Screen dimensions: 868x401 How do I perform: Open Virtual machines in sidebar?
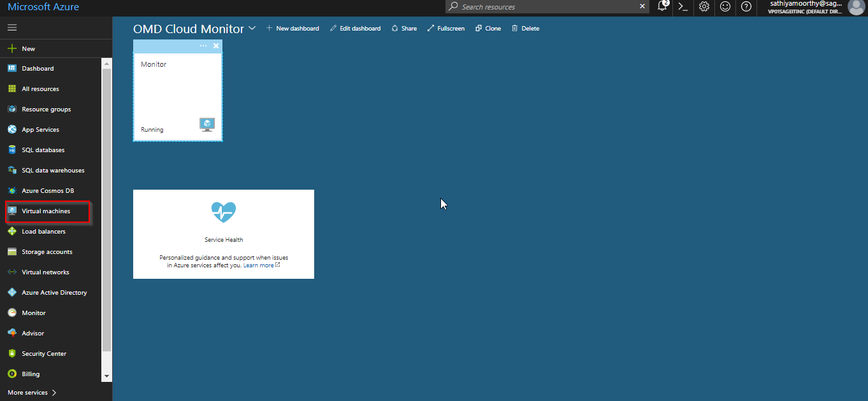(46, 211)
